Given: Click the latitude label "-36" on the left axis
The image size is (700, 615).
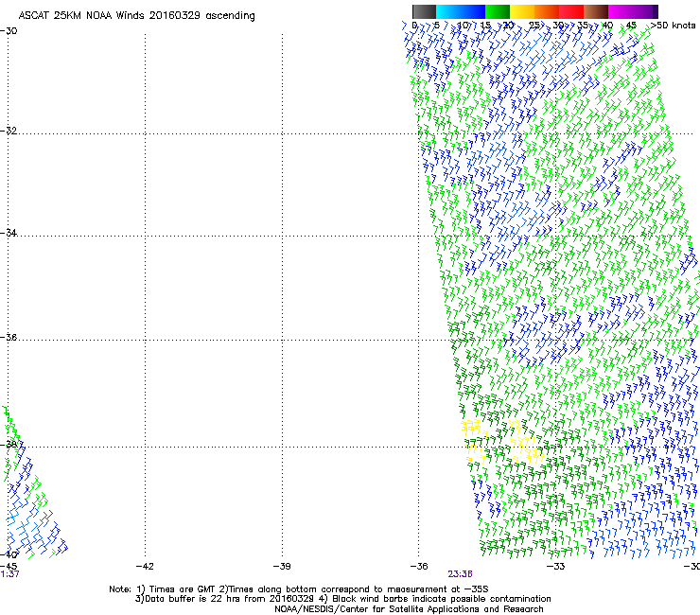Looking at the screenshot, I should [x=9, y=337].
